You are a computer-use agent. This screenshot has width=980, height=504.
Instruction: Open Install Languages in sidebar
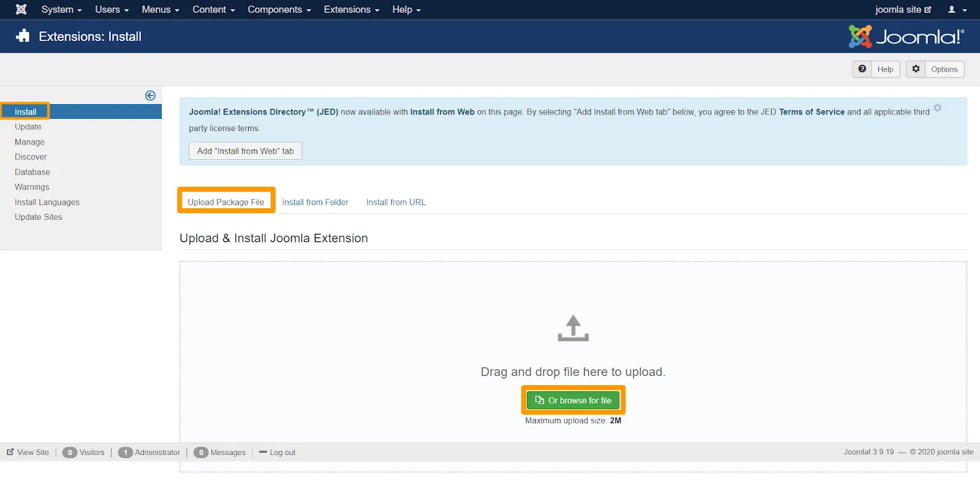pyautogui.click(x=47, y=202)
